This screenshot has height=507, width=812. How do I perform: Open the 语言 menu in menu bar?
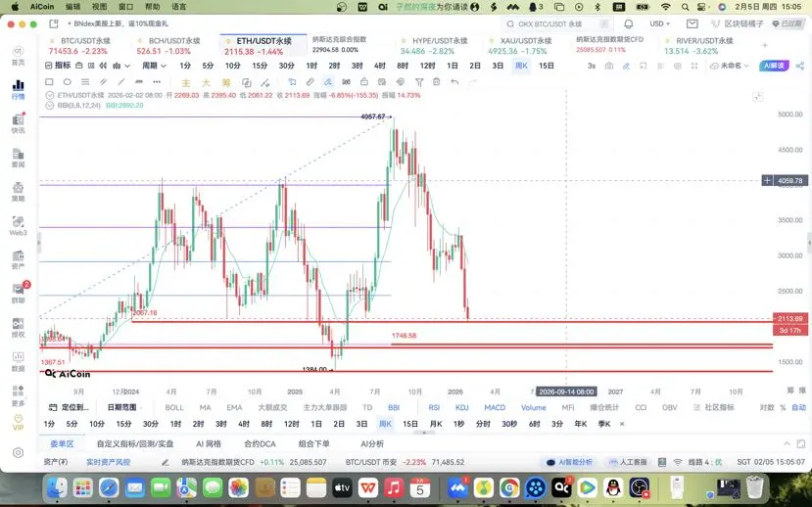178,7
